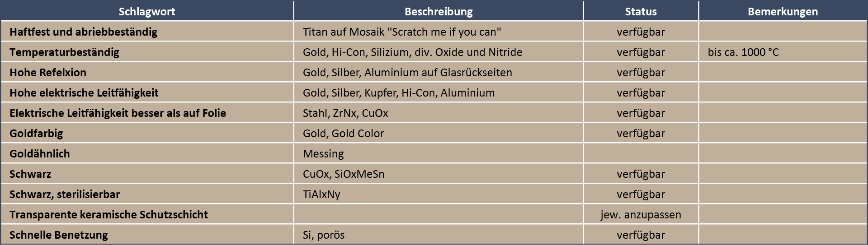The width and height of the screenshot is (868, 245).
Task: Click the Schlagwort column header
Action: coord(147,11)
